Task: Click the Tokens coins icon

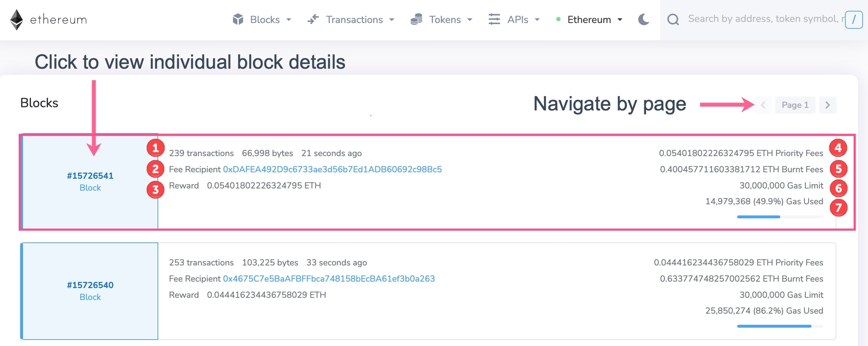Action: point(416,19)
